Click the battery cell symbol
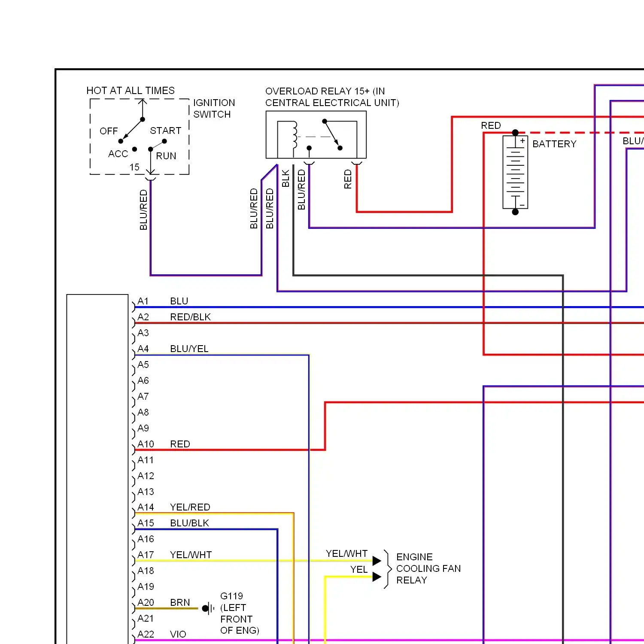This screenshot has height=644, width=644. pyautogui.click(x=515, y=172)
